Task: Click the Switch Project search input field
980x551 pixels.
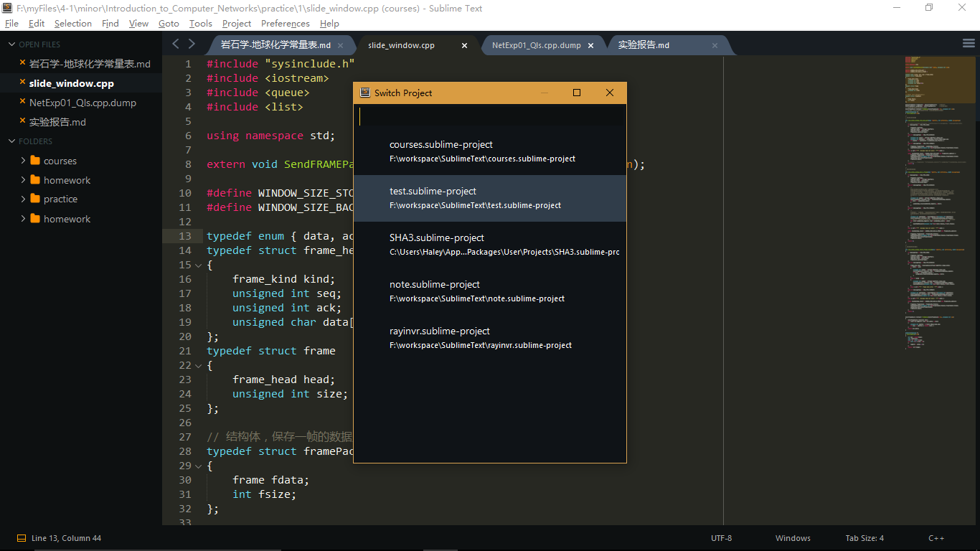Action: 490,116
